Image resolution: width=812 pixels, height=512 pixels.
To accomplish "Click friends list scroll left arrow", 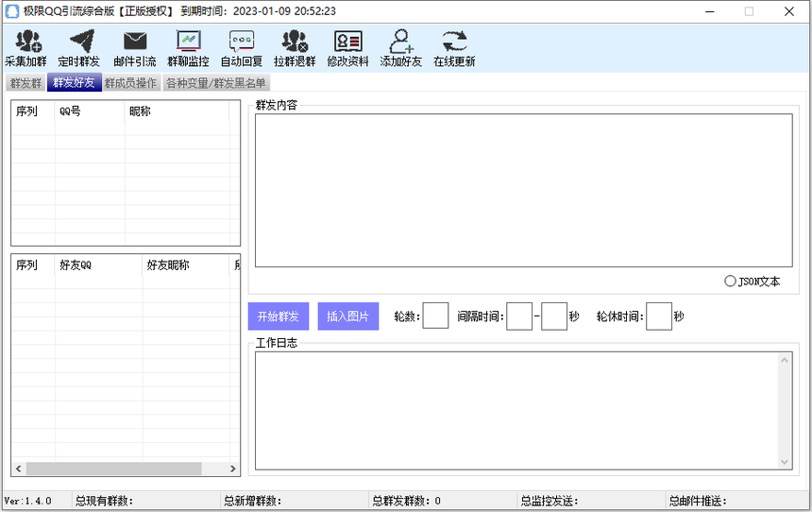I will pyautogui.click(x=19, y=469).
